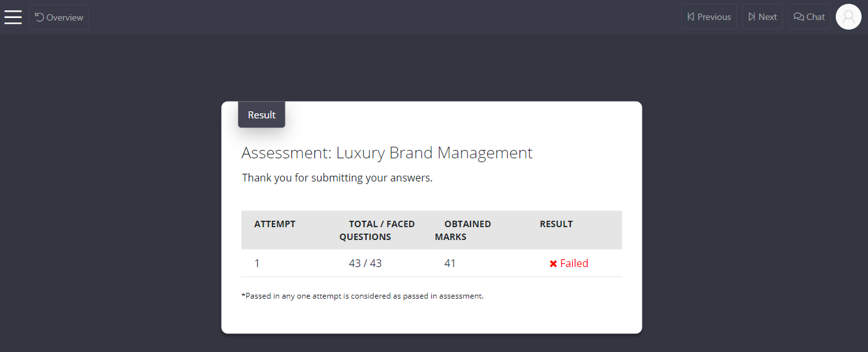
Task: Click the obtained marks value 41
Action: 450,263
